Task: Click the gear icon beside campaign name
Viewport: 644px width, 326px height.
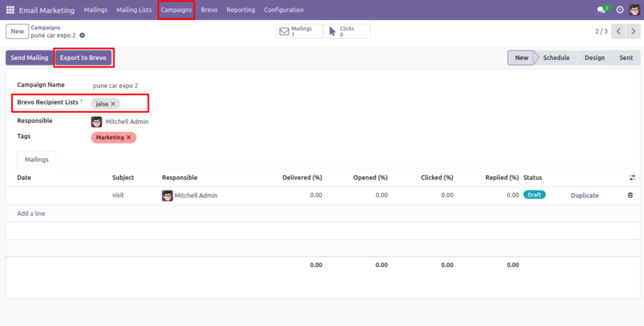Action: tap(82, 35)
